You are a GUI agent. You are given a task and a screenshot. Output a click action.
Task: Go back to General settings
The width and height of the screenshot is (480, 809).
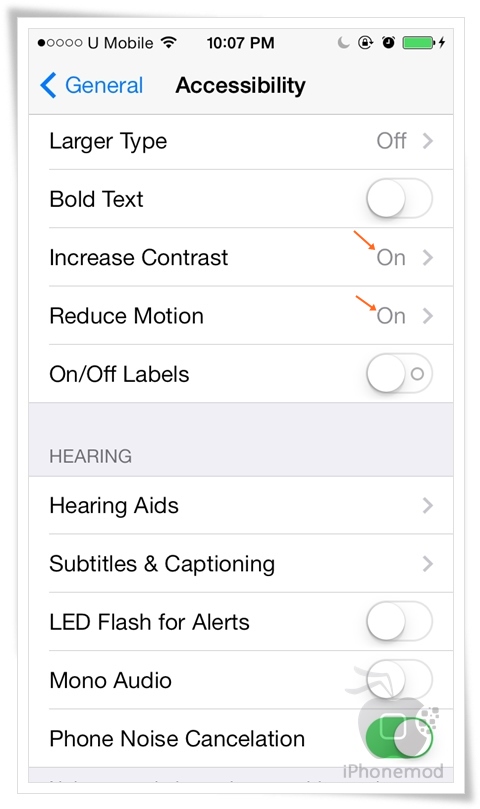tap(91, 85)
